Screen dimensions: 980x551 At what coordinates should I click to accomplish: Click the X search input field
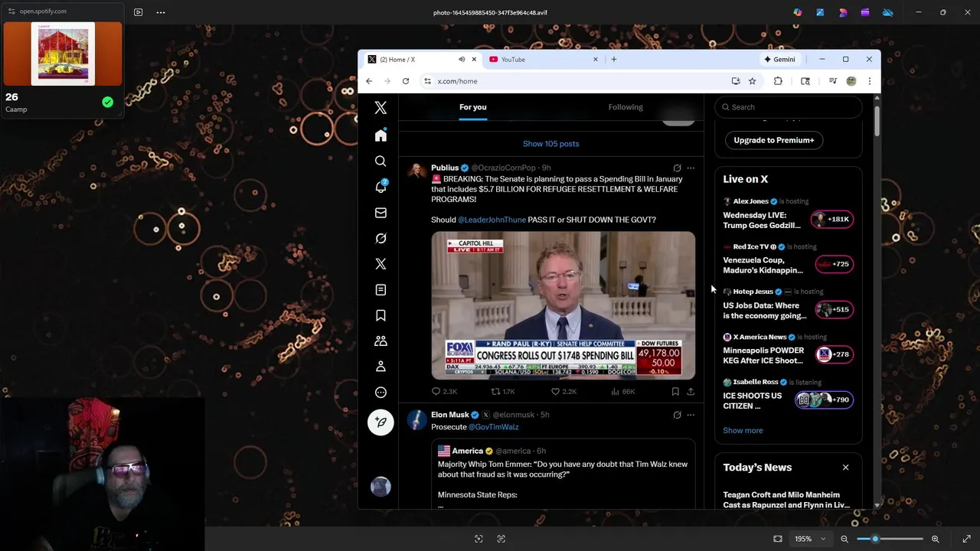pos(789,107)
